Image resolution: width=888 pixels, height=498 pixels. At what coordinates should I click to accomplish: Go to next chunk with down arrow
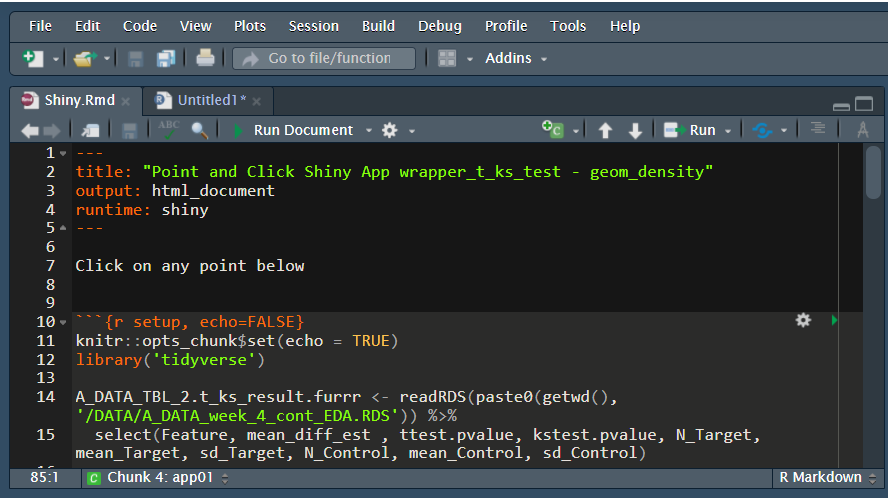pyautogui.click(x=635, y=130)
